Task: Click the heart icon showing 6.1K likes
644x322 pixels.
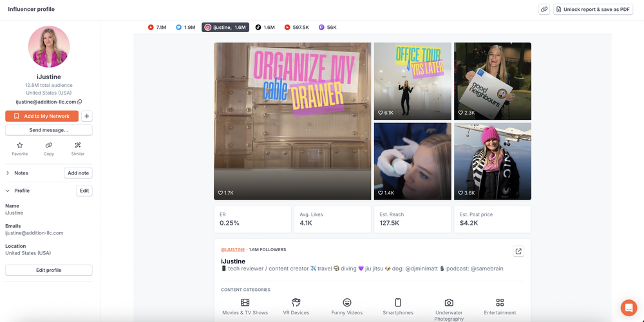Action: 381,113
